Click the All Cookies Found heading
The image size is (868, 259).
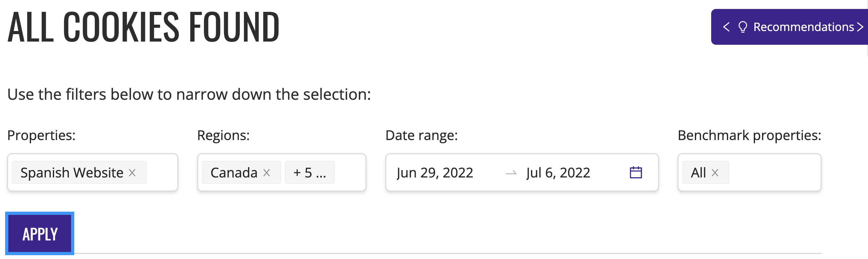coord(143,27)
